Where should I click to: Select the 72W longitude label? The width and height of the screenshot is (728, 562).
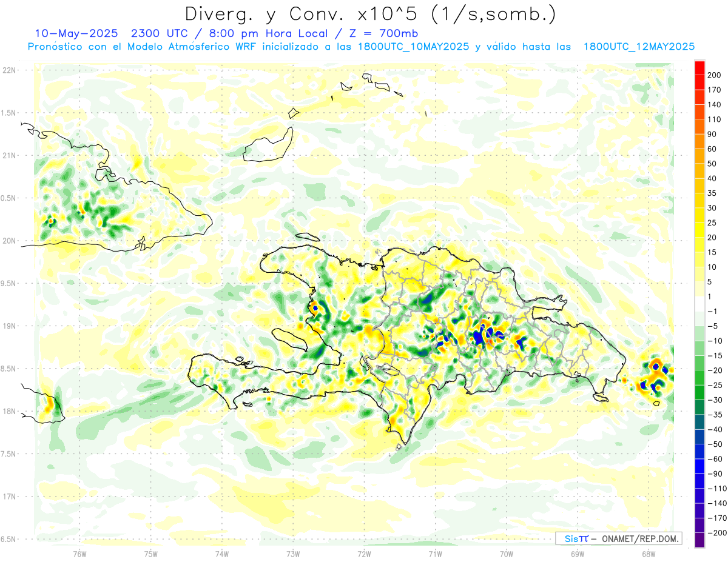364,554
